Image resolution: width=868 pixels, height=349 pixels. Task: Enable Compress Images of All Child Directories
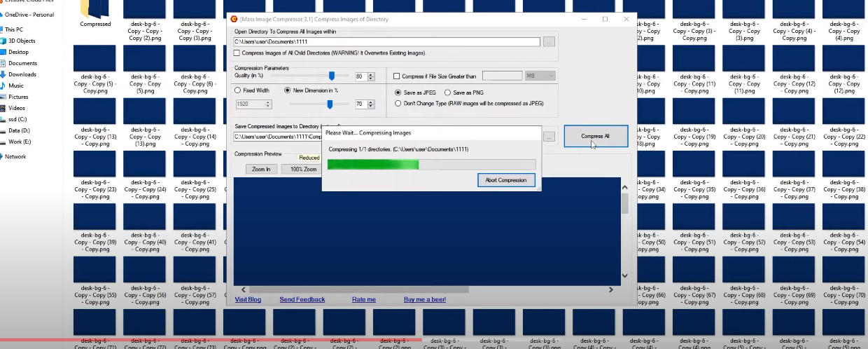tap(329, 53)
